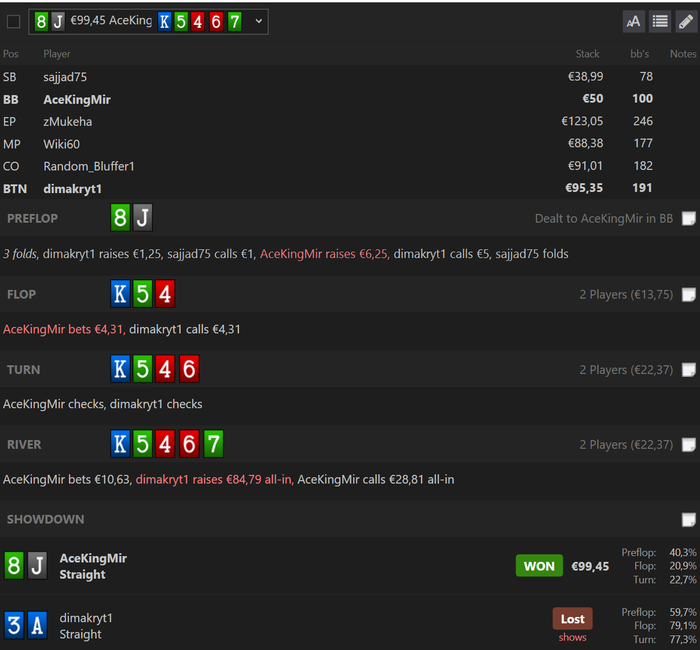Add a note on the RIVER street

(x=689, y=445)
